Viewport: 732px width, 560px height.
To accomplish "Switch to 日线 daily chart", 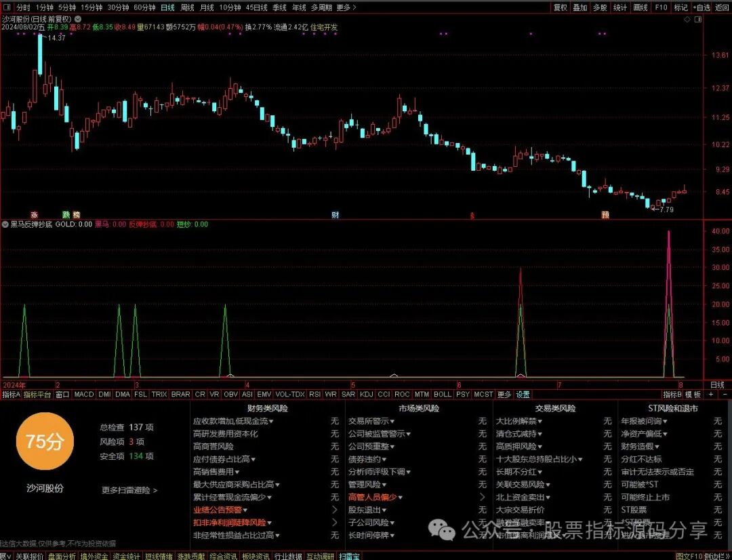I will point(167,7).
